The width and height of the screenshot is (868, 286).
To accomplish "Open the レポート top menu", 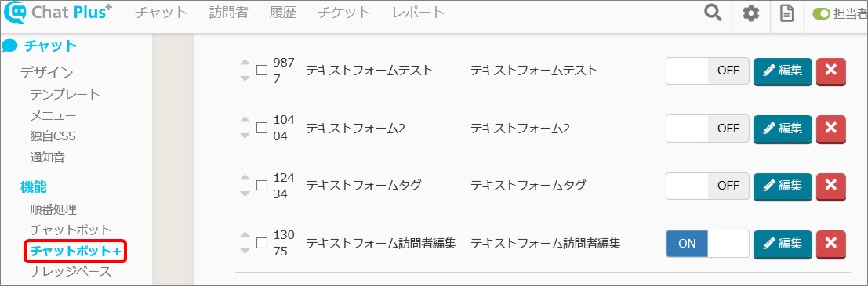I will tap(418, 13).
